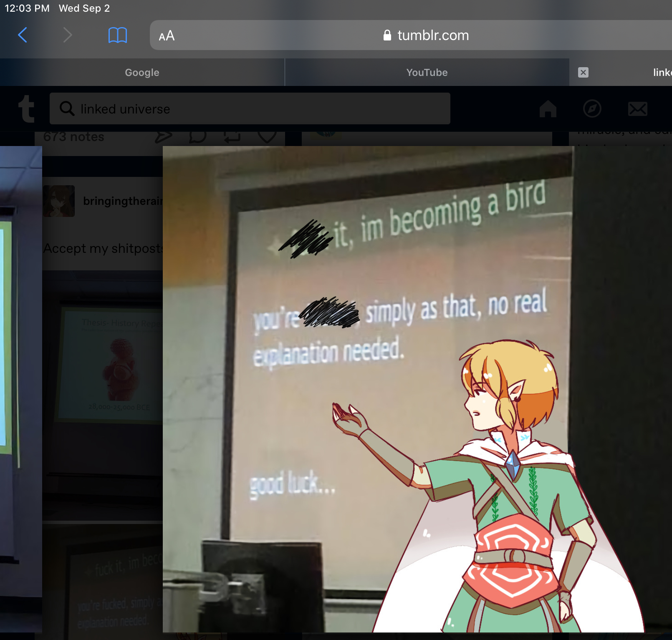Click the 673 notes count
672x640 pixels.
[x=74, y=137]
